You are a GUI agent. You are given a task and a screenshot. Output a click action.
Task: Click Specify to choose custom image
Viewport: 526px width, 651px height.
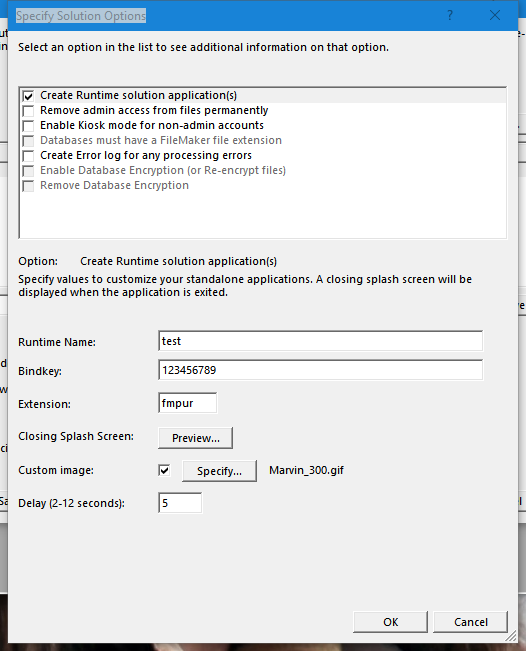(x=219, y=471)
